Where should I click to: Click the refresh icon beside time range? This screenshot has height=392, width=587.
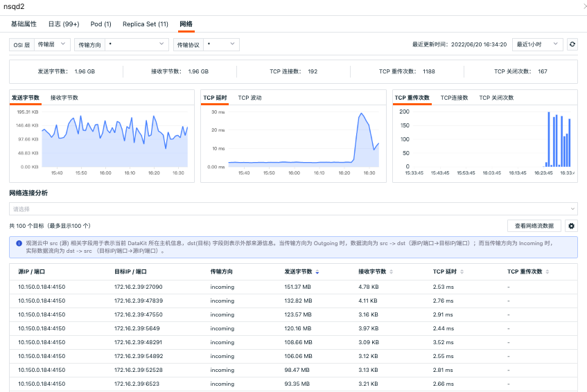point(572,44)
